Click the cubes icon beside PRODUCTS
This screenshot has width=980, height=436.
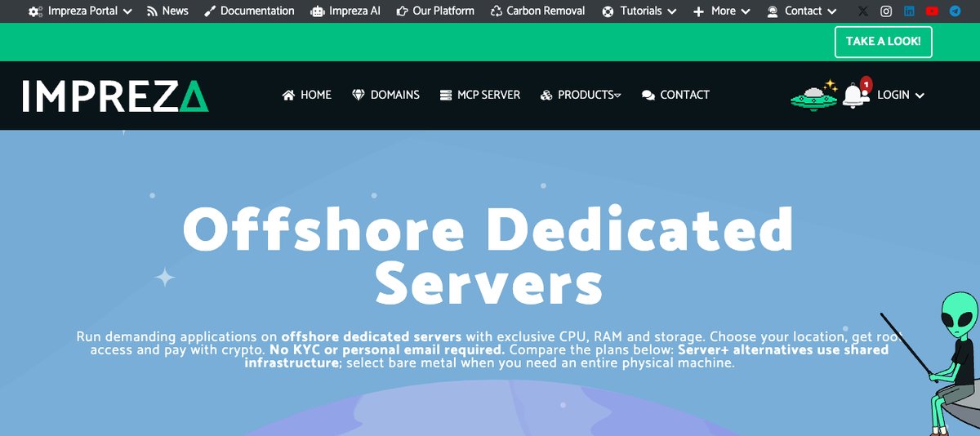click(x=546, y=95)
